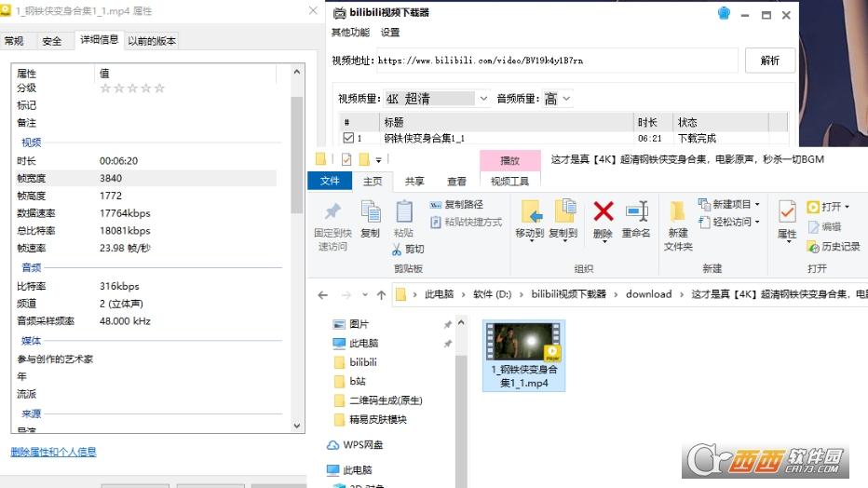Click Copy path (复制路径) icon
The image size is (868, 488).
pos(435,205)
